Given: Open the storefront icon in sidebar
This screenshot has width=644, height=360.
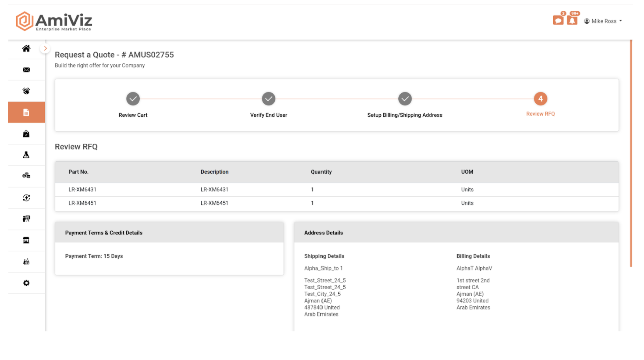Looking at the screenshot, I should [x=26, y=240].
